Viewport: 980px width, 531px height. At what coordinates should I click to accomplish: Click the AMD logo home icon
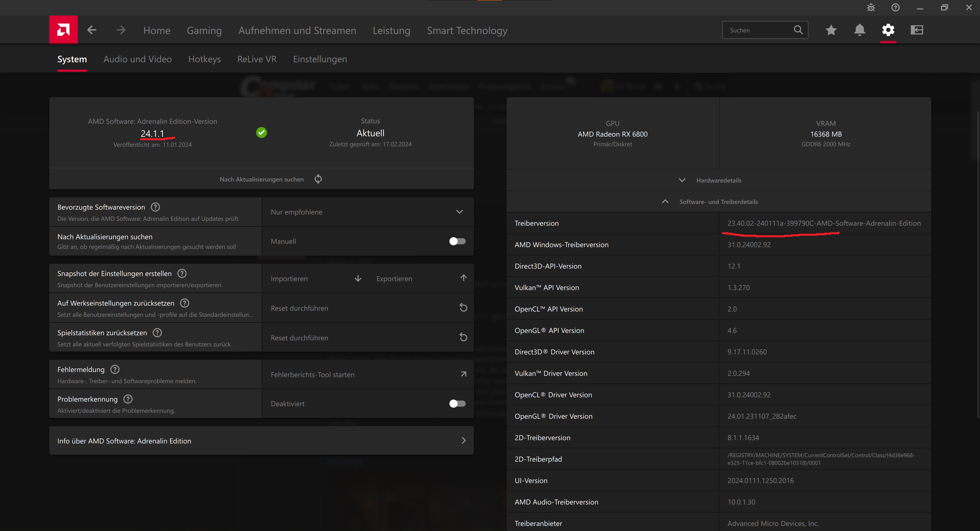(x=63, y=30)
